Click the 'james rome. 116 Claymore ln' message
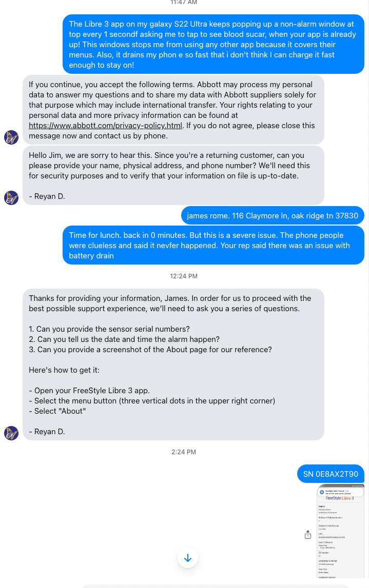 click(273, 216)
